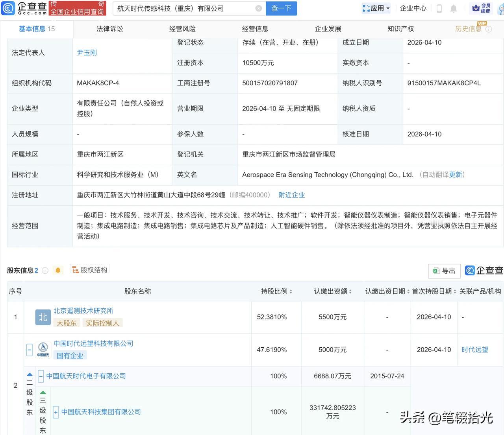
Task: Expand 中国航天科技集团有限公司 with the plus icon
Action: tap(56, 412)
